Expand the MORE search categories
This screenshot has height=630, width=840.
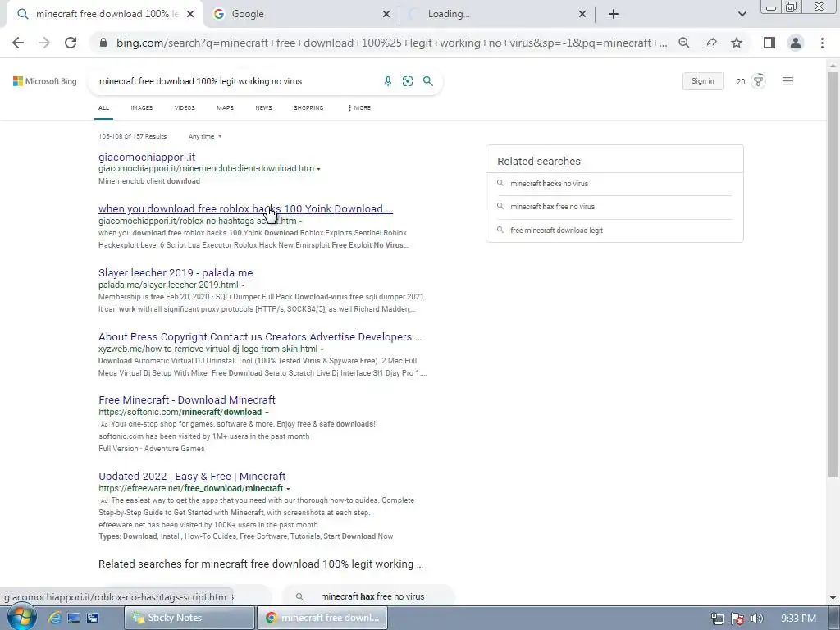(x=359, y=107)
